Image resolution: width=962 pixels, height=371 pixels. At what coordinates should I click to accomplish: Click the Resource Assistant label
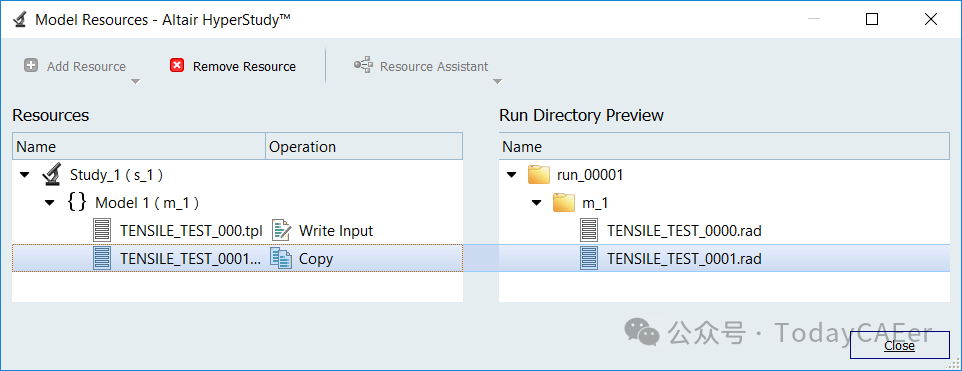434,66
